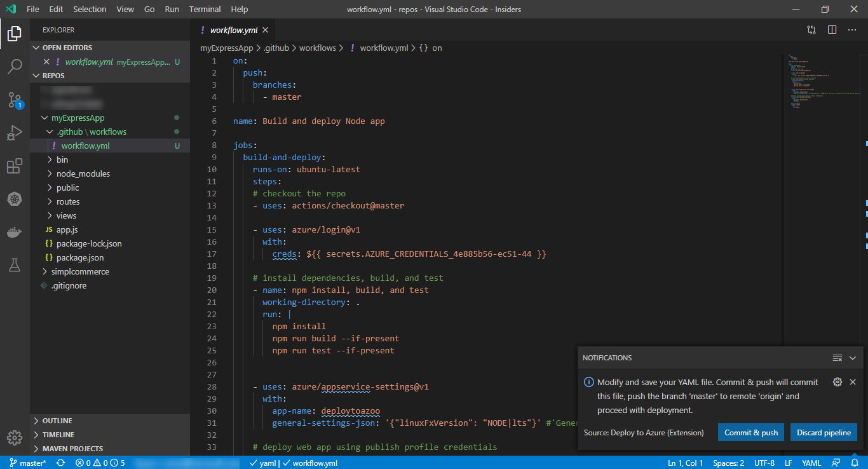The height and width of the screenshot is (469, 868).
Task: Expand the routes folder
Action: (110, 201)
